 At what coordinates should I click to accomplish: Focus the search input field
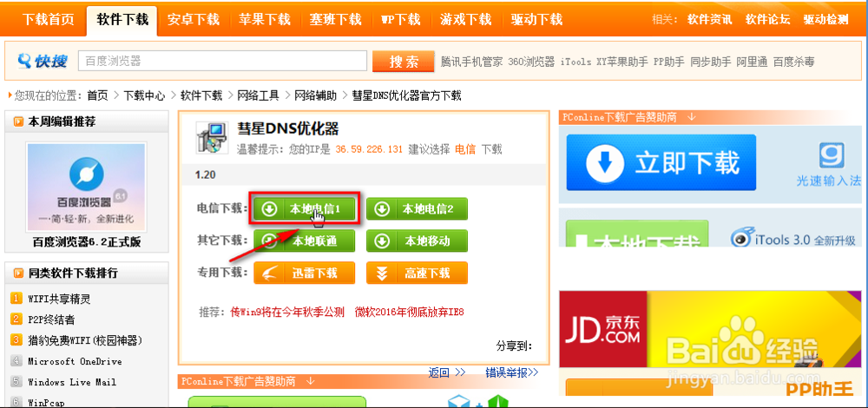(x=222, y=61)
